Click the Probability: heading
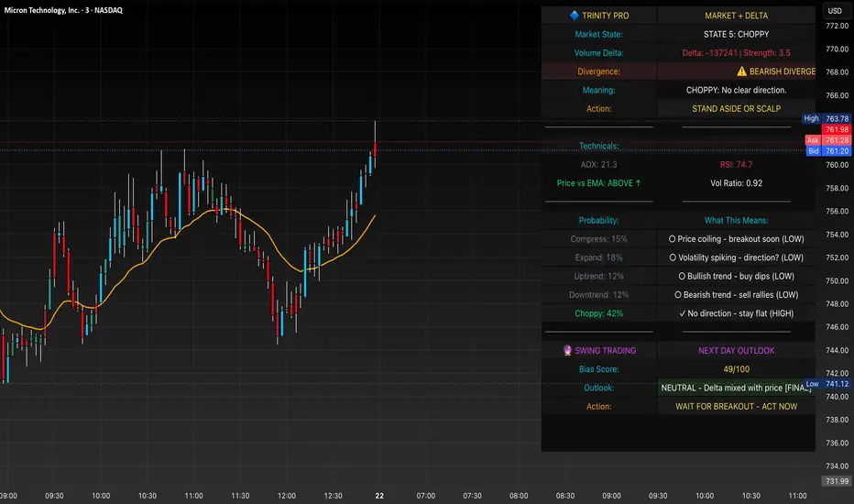 click(598, 220)
